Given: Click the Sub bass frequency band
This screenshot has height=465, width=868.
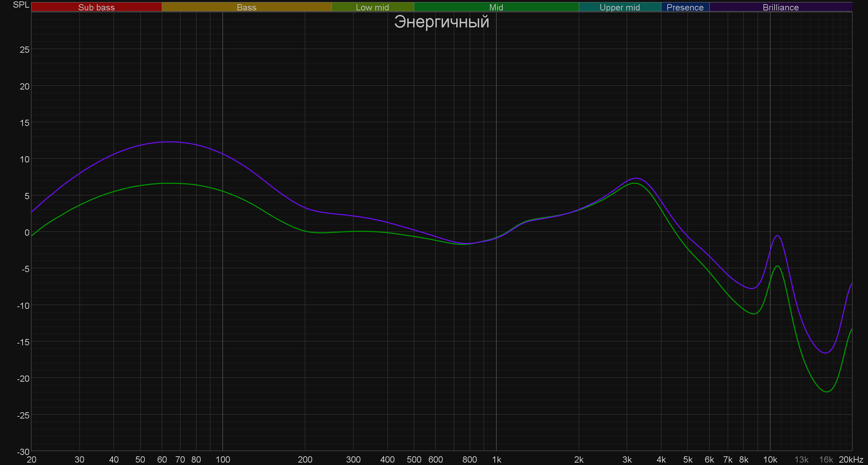Looking at the screenshot, I should [x=97, y=7].
